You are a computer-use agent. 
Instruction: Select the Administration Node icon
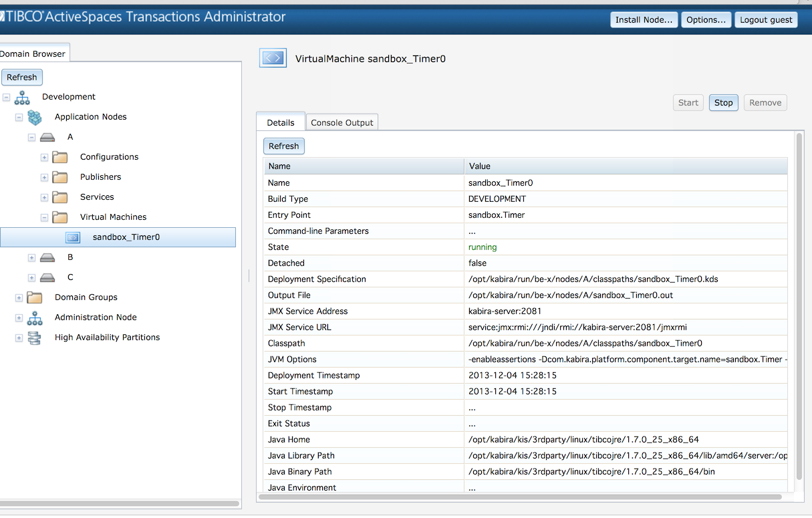tap(35, 318)
